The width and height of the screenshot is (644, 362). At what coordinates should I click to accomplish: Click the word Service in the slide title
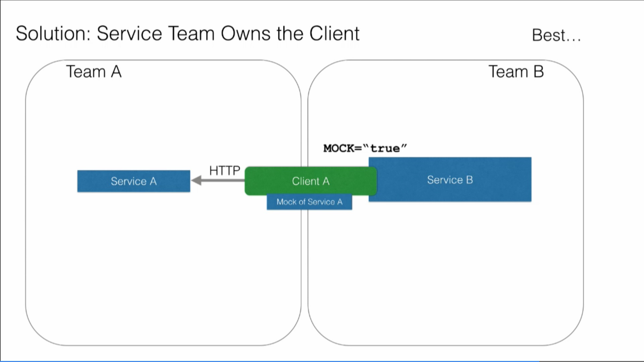tap(129, 34)
